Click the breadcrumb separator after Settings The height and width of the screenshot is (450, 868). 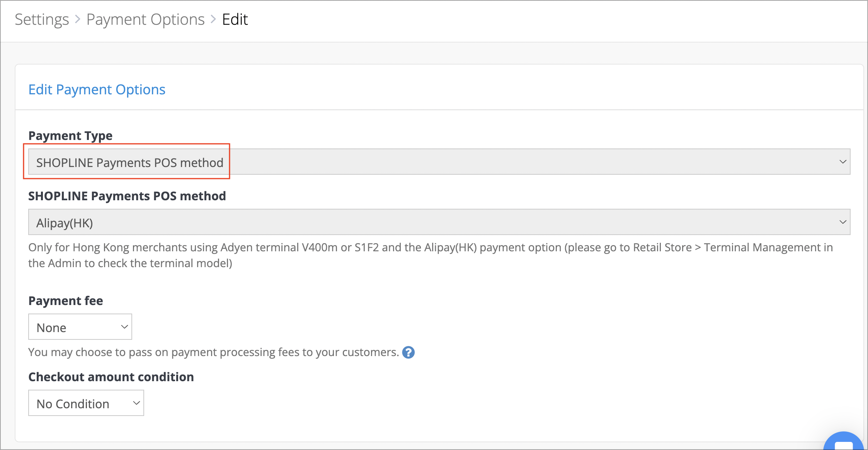click(x=78, y=19)
